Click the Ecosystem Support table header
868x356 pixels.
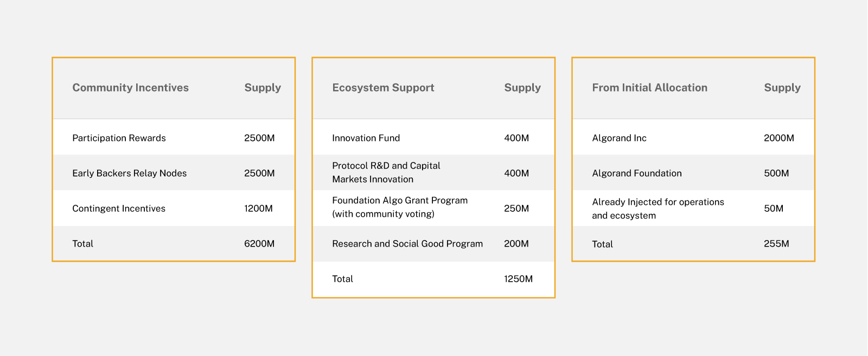pyautogui.click(x=383, y=88)
